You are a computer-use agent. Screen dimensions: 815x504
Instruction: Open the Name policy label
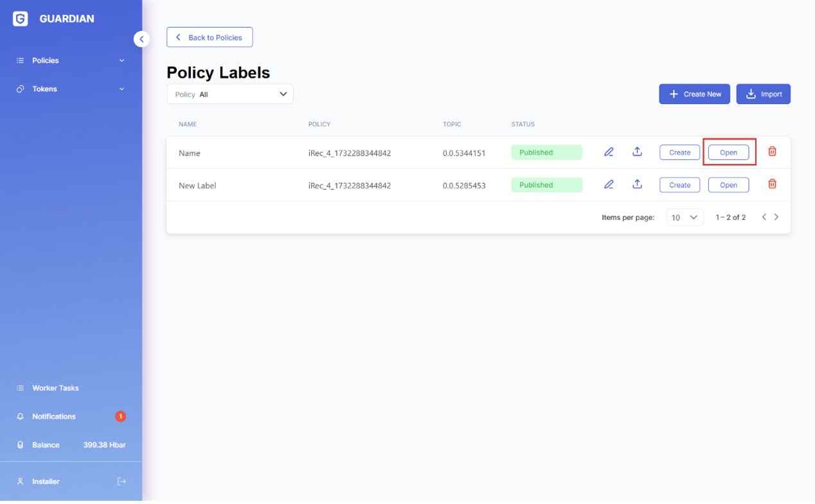pos(728,152)
